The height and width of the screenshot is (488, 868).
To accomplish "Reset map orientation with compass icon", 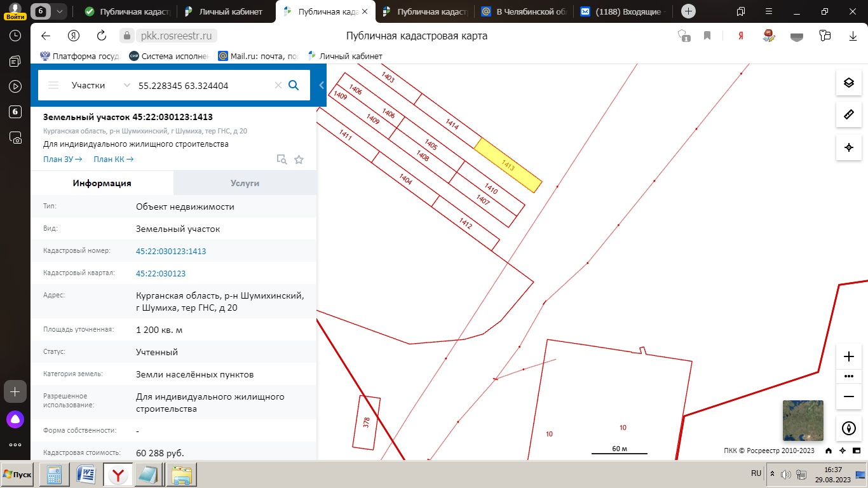I will point(848,428).
